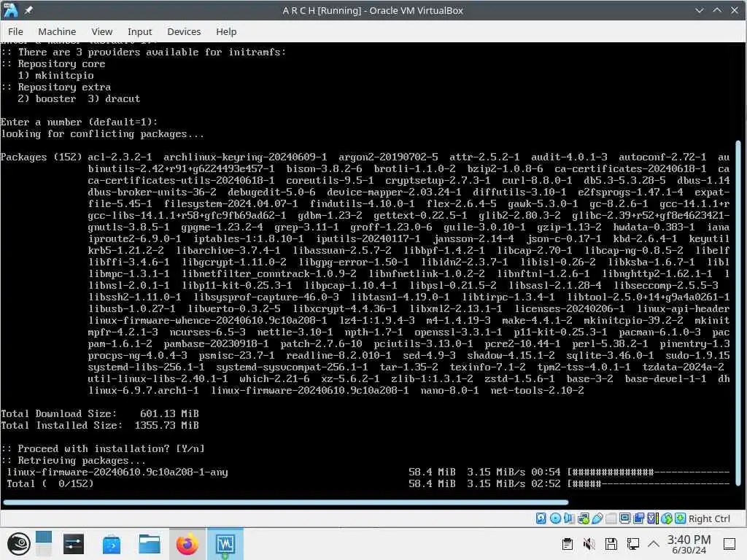Click 'acl-2.3.2-1' package name
The image size is (747, 560).
click(120, 157)
